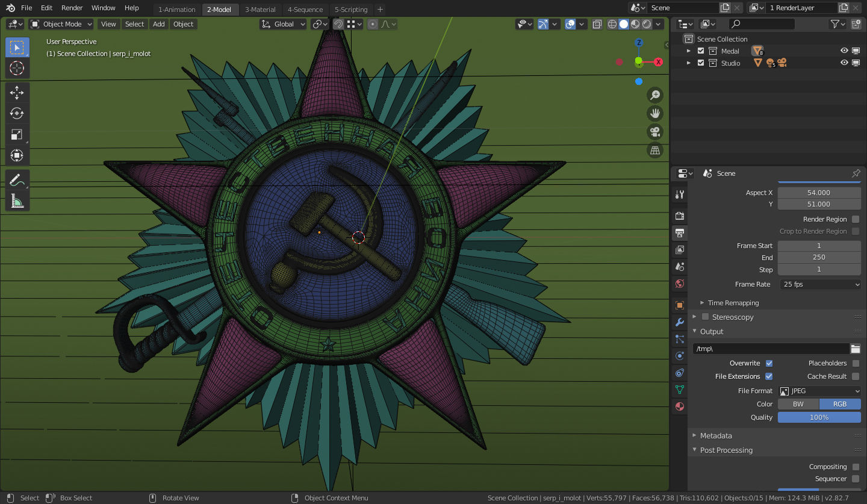This screenshot has height=504, width=867.
Task: Click the zoom viewport gizmo icon
Action: [x=655, y=95]
